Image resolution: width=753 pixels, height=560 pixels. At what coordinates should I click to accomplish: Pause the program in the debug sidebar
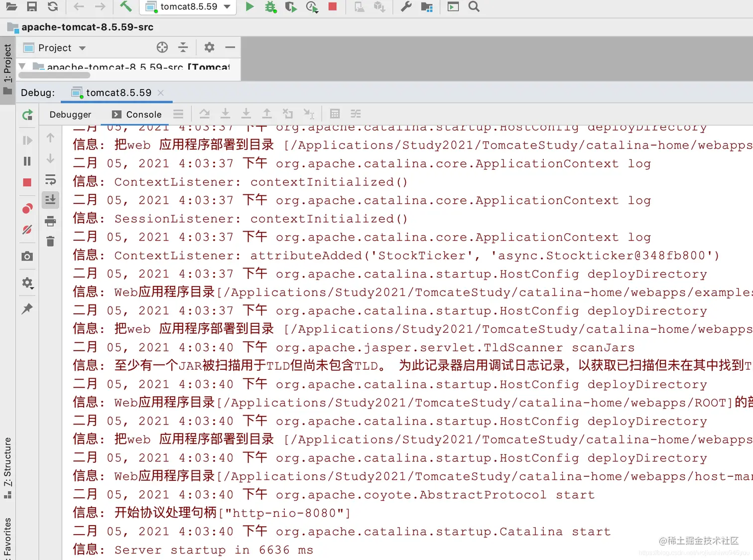(27, 161)
